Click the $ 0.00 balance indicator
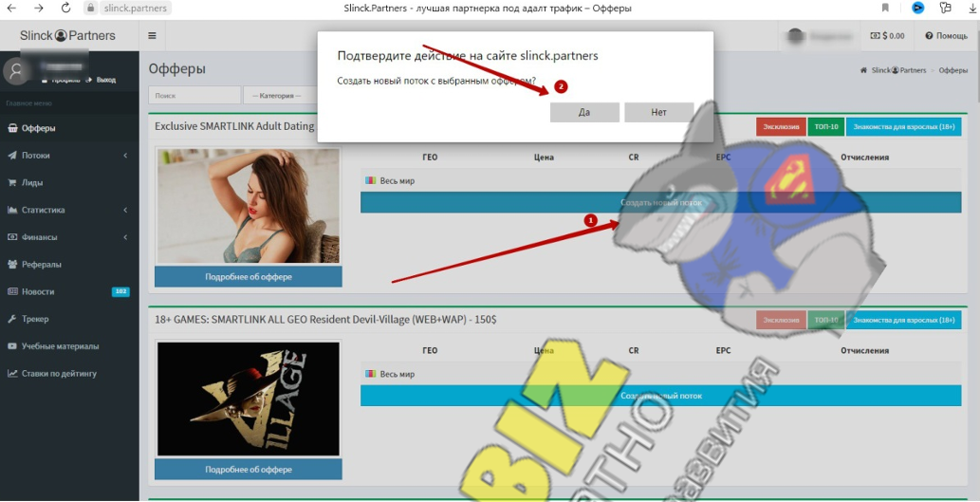980x502 pixels. 887,36
